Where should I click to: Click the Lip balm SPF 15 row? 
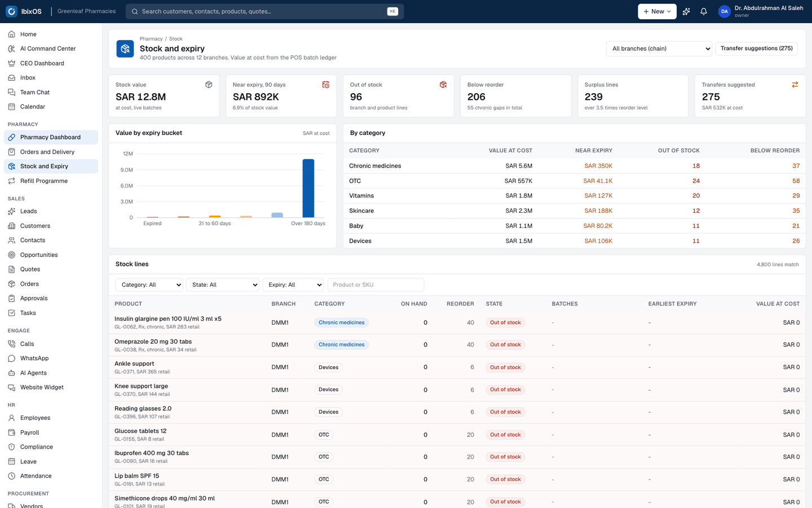457,480
